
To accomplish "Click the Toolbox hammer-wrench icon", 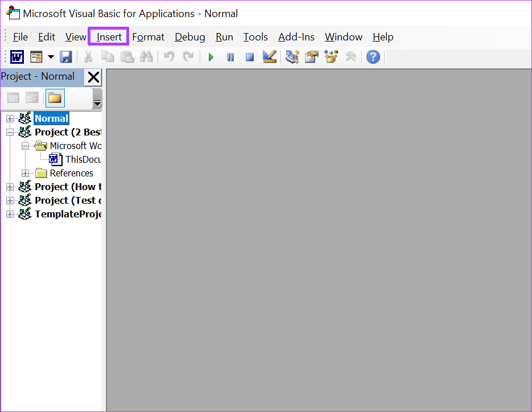I will point(351,57).
